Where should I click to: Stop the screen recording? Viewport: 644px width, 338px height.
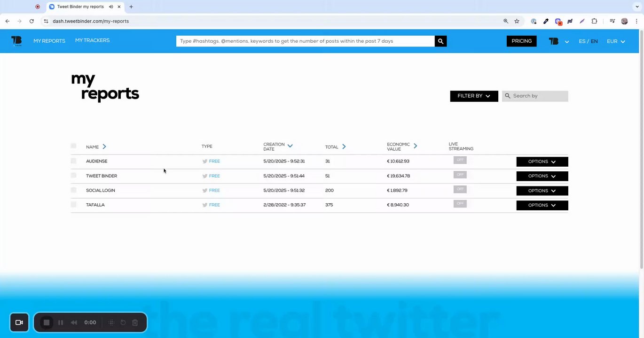47,323
